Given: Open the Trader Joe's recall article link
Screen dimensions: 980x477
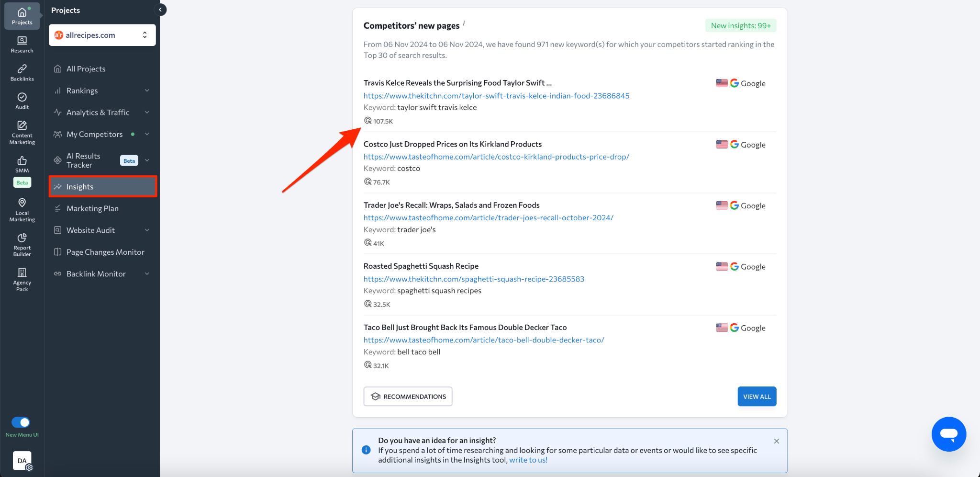Looking at the screenshot, I should click(488, 217).
